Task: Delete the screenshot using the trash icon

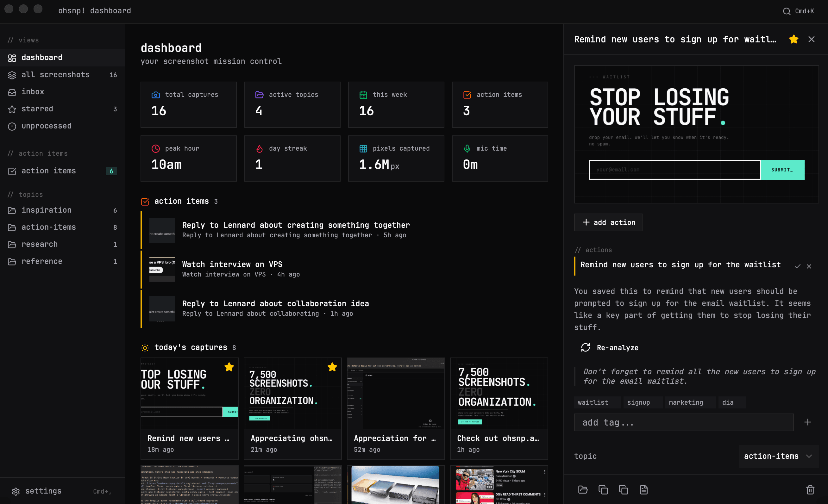Action: 811,490
